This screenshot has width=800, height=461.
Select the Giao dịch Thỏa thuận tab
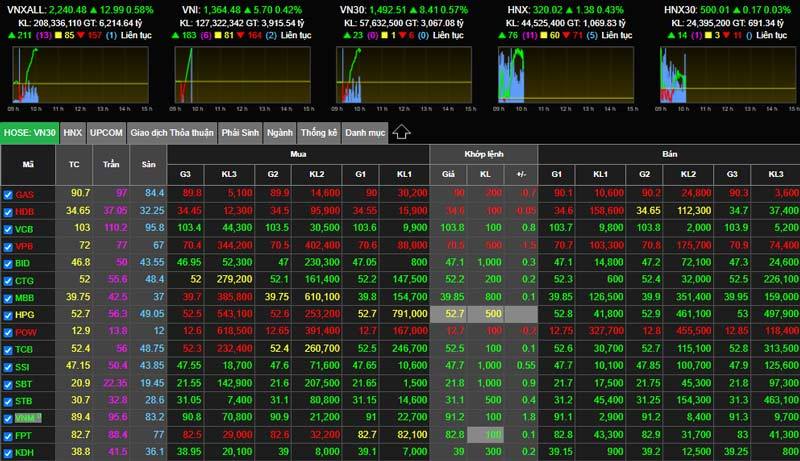coord(171,132)
